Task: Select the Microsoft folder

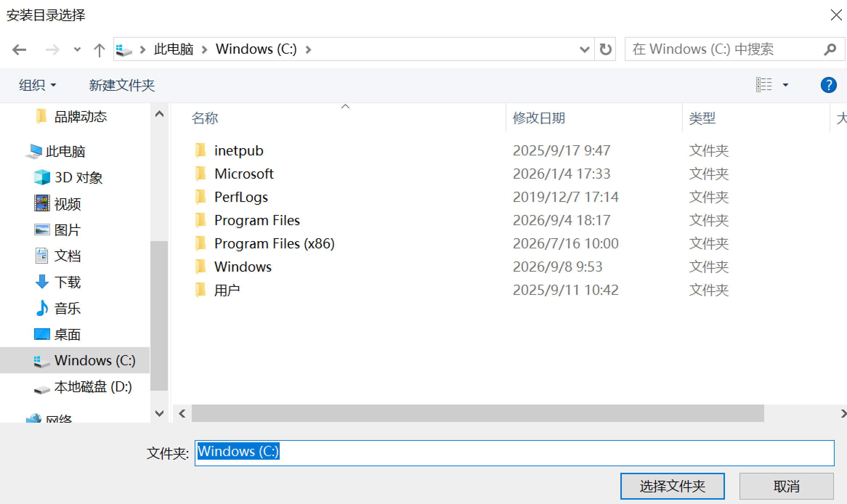Action: pos(234,174)
